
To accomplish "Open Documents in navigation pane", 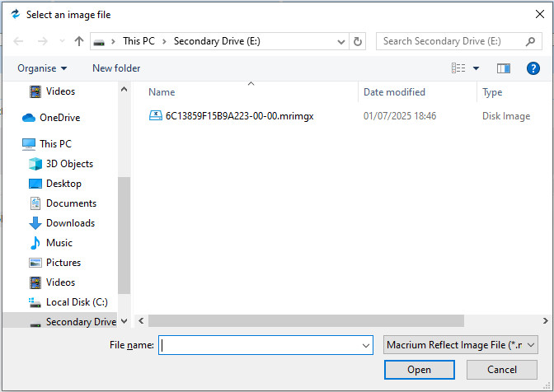I will [x=71, y=203].
